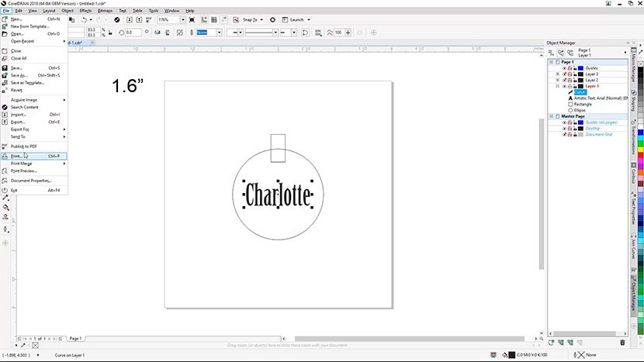The width and height of the screenshot is (644, 362).
Task: Collapse the Page 1 tree node
Action: [x=552, y=62]
